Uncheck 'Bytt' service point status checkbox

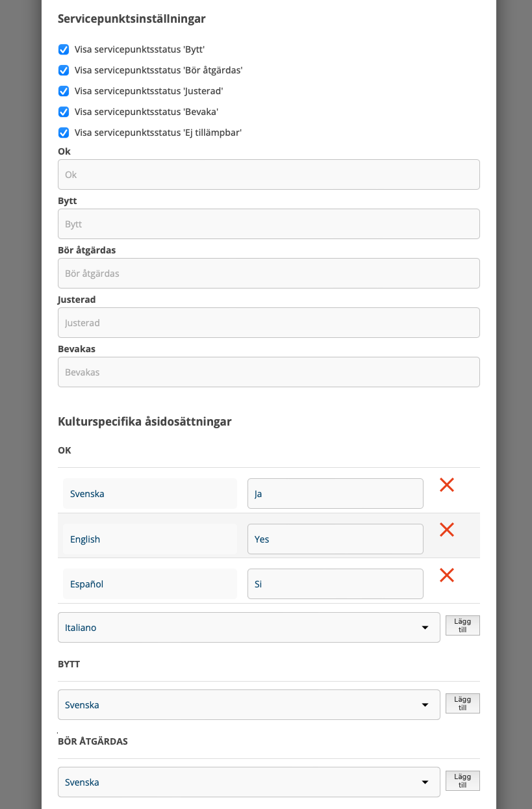pyautogui.click(x=64, y=49)
